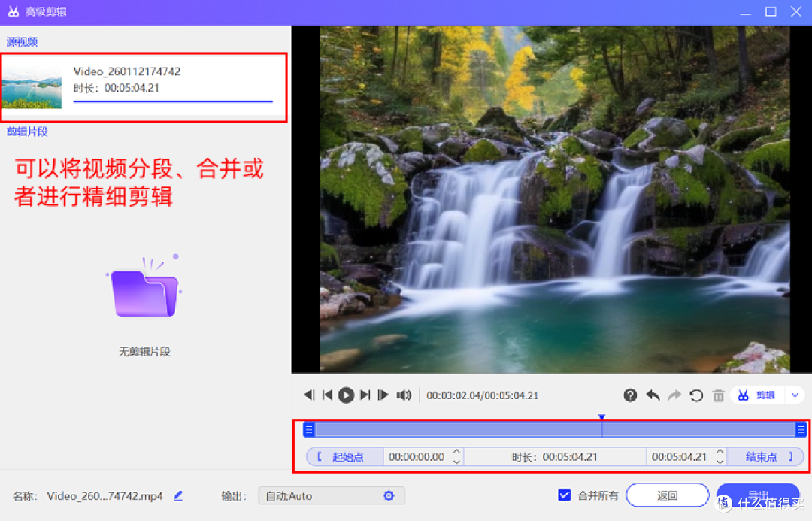
Task: Decrease the end time stepper
Action: tap(720, 462)
